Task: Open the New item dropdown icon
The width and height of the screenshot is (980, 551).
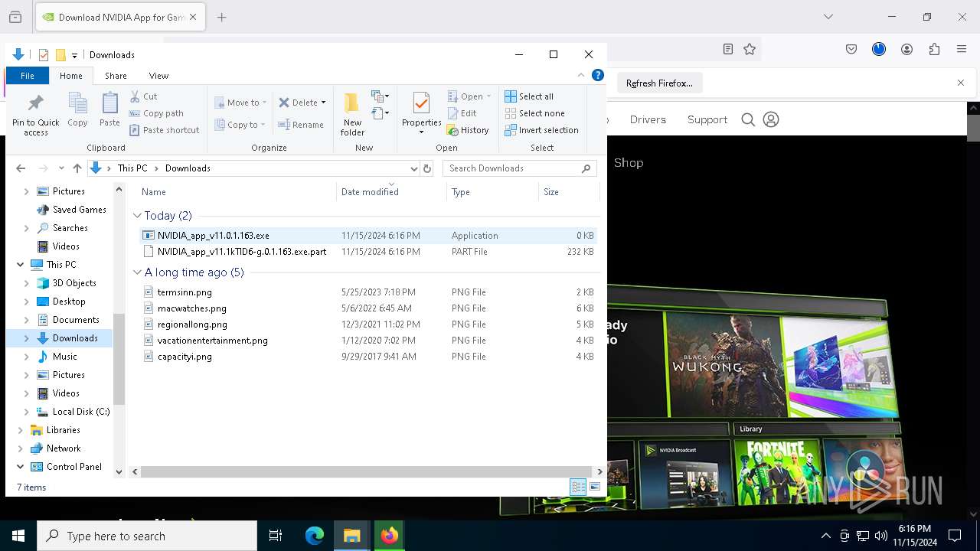Action: point(381,96)
